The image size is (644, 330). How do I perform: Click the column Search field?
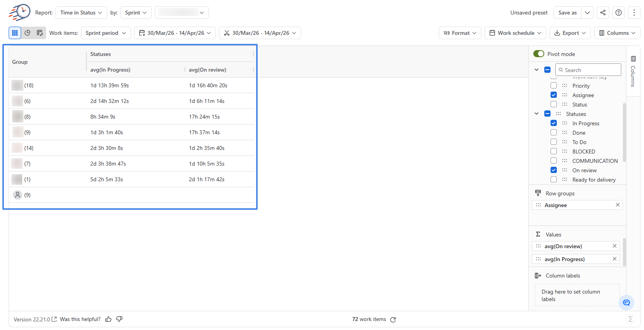[588, 70]
